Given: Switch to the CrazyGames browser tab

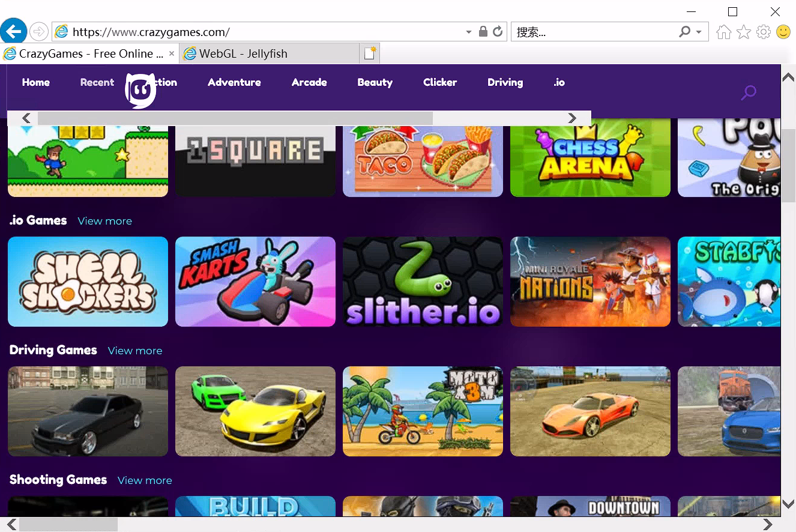Looking at the screenshot, I should pyautogui.click(x=89, y=53).
